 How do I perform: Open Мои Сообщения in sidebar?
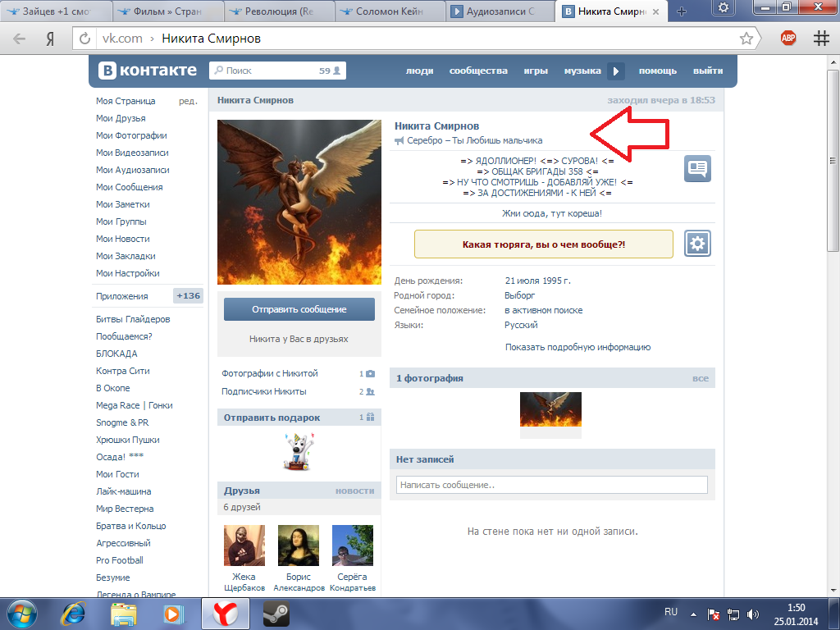click(x=129, y=187)
